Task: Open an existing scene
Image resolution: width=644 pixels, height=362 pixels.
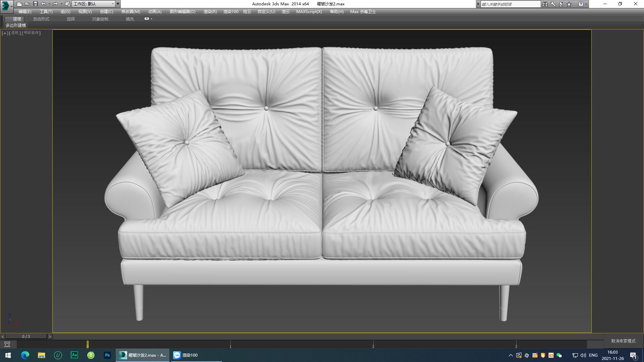Action: [x=28, y=4]
